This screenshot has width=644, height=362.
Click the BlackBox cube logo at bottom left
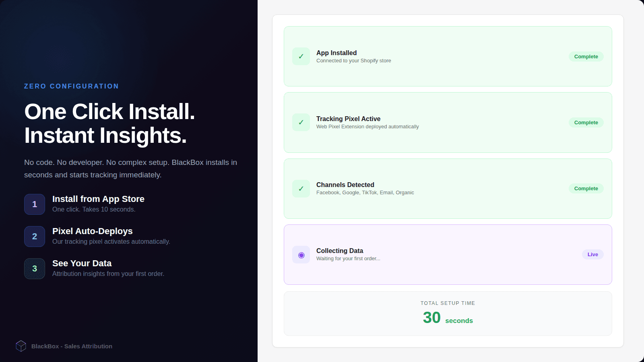pyautogui.click(x=21, y=346)
